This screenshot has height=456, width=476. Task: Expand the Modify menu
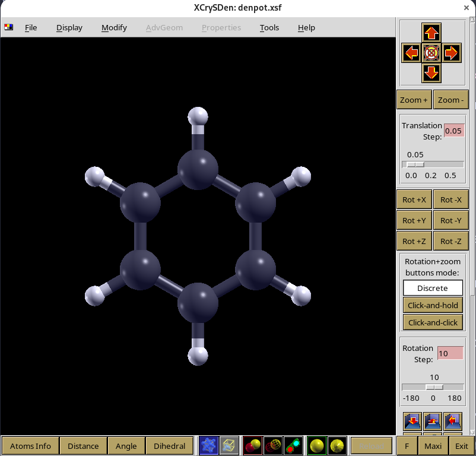pyautogui.click(x=114, y=27)
